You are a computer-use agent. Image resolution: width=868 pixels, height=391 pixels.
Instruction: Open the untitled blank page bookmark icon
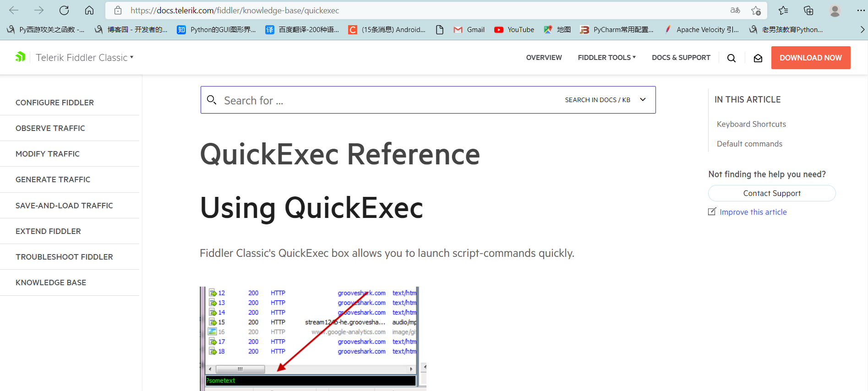point(440,30)
